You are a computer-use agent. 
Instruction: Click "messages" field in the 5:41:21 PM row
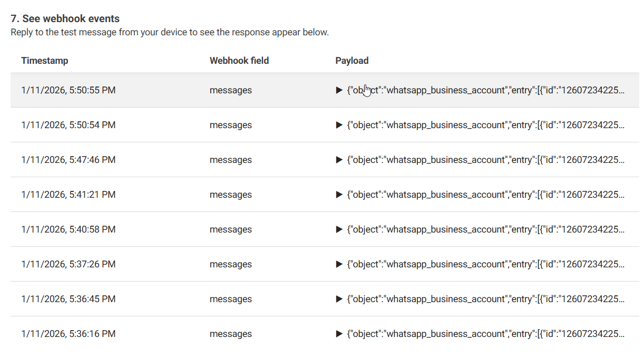tap(231, 195)
